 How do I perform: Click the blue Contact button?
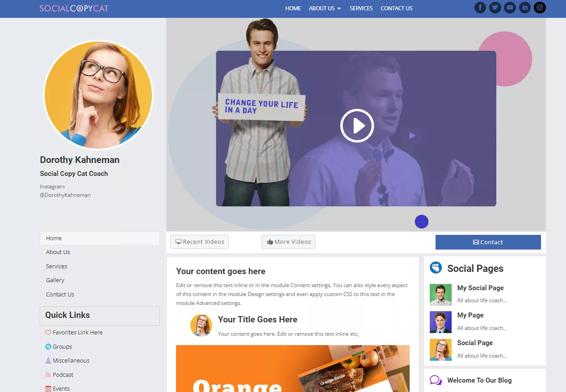488,242
